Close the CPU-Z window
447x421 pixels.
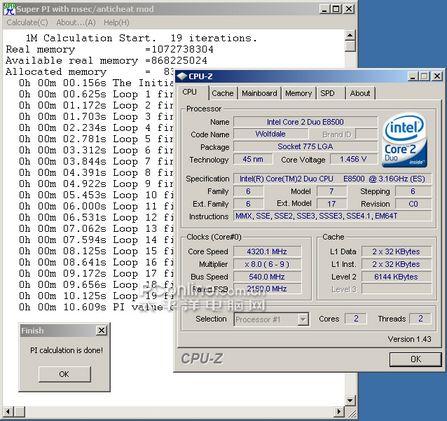(437, 76)
